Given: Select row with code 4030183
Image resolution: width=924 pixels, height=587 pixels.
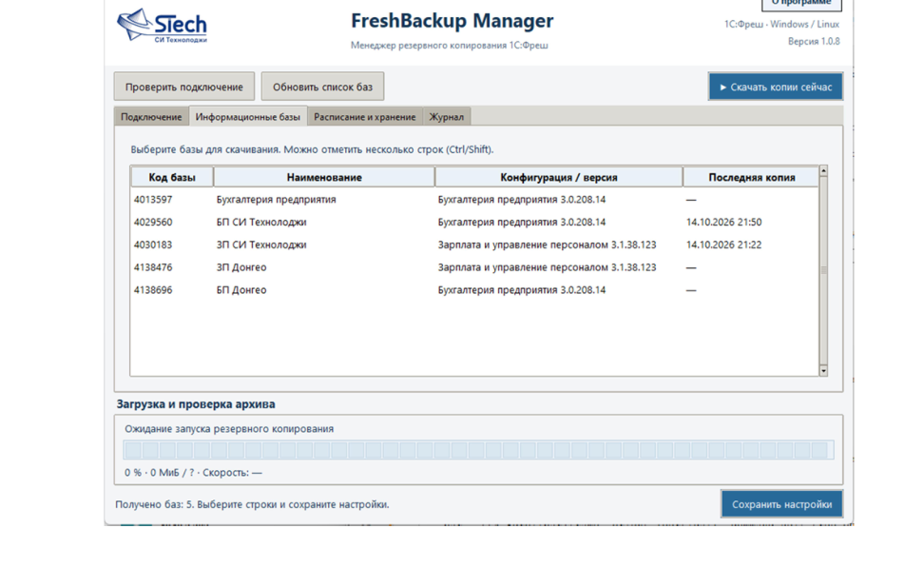Looking at the screenshot, I should point(474,245).
